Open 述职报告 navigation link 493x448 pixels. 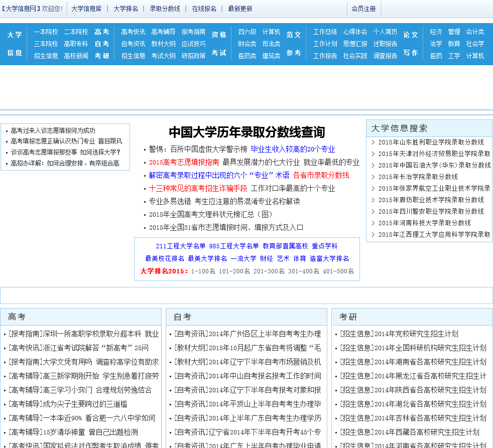point(385,44)
